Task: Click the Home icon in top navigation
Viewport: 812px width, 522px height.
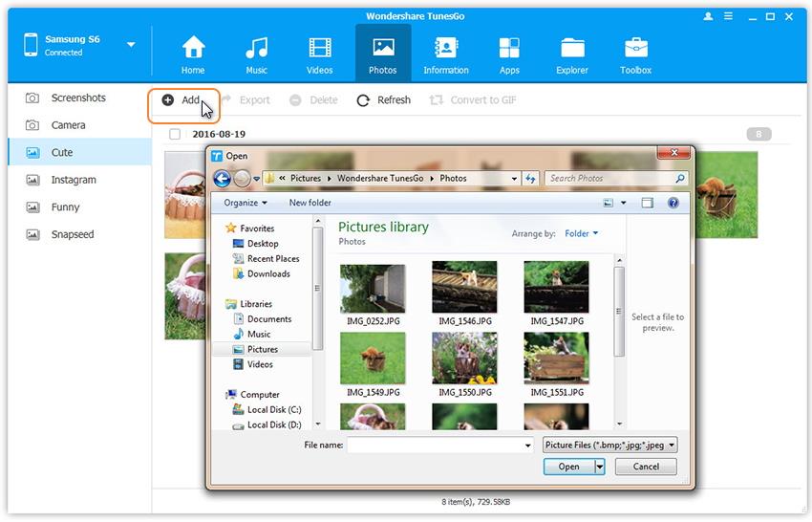Action: pos(193,49)
